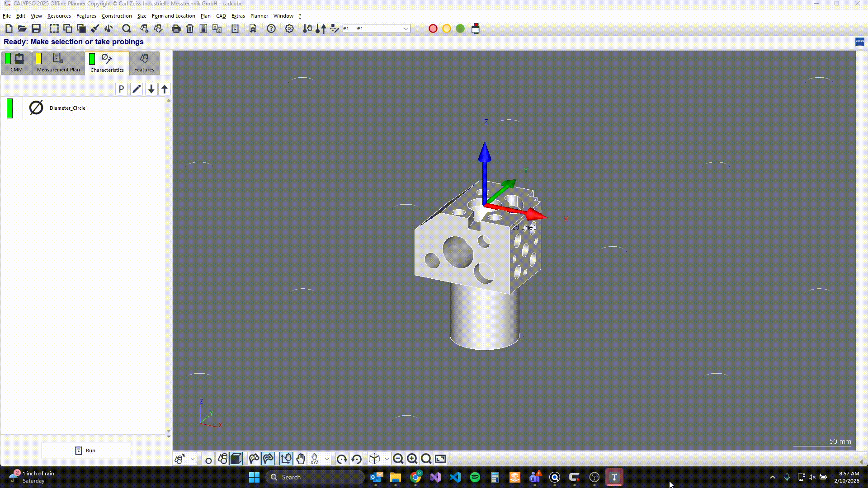This screenshot has height=488, width=868.
Task: Rotate the view counterclockwise
Action: click(x=356, y=459)
